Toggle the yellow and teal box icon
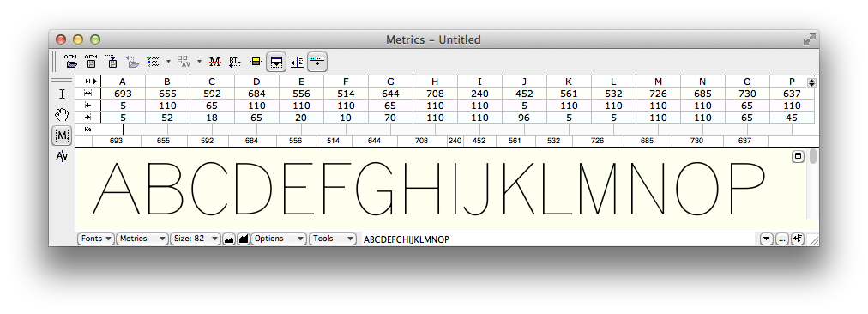 pyautogui.click(x=256, y=62)
